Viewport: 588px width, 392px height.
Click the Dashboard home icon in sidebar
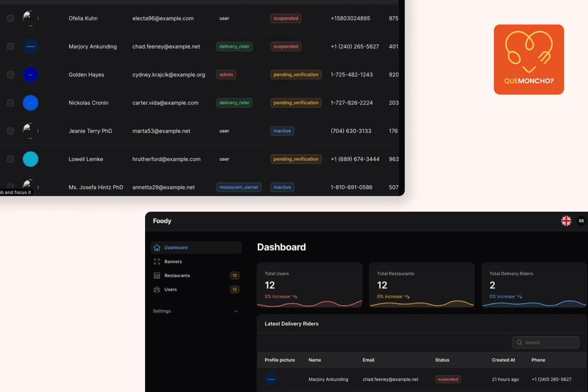coord(157,247)
